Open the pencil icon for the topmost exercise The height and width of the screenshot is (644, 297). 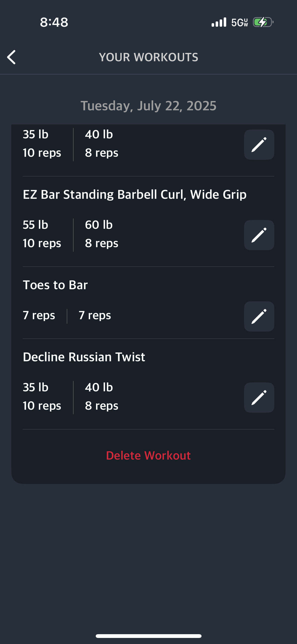click(x=259, y=145)
